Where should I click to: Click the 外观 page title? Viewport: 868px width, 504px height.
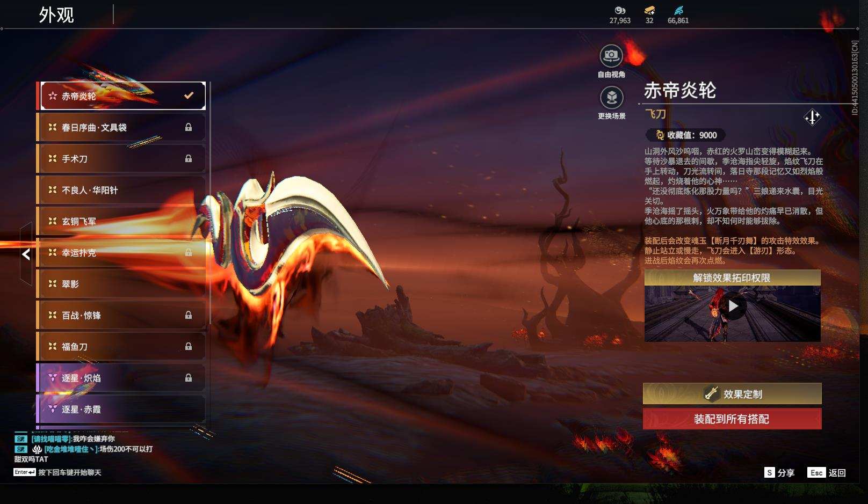(56, 14)
